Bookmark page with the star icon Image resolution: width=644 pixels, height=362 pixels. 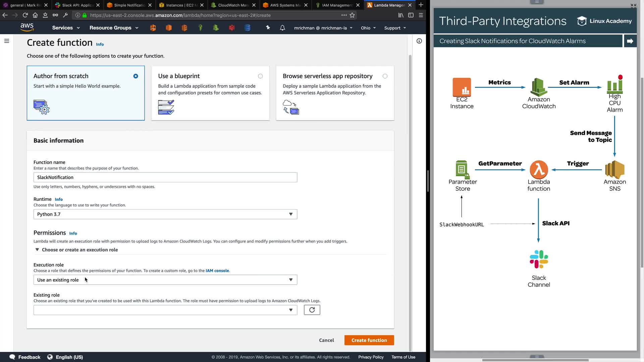[x=352, y=15]
